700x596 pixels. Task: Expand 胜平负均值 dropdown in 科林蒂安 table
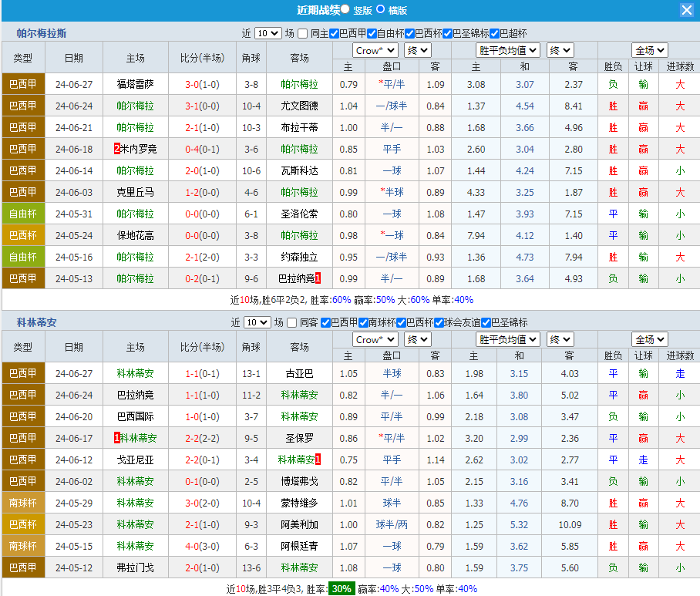pyautogui.click(x=507, y=339)
